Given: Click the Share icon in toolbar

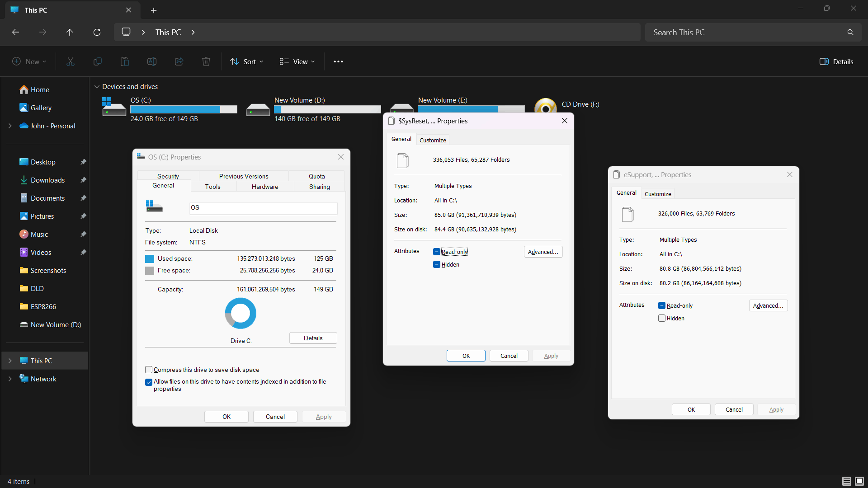Looking at the screenshot, I should click(179, 62).
